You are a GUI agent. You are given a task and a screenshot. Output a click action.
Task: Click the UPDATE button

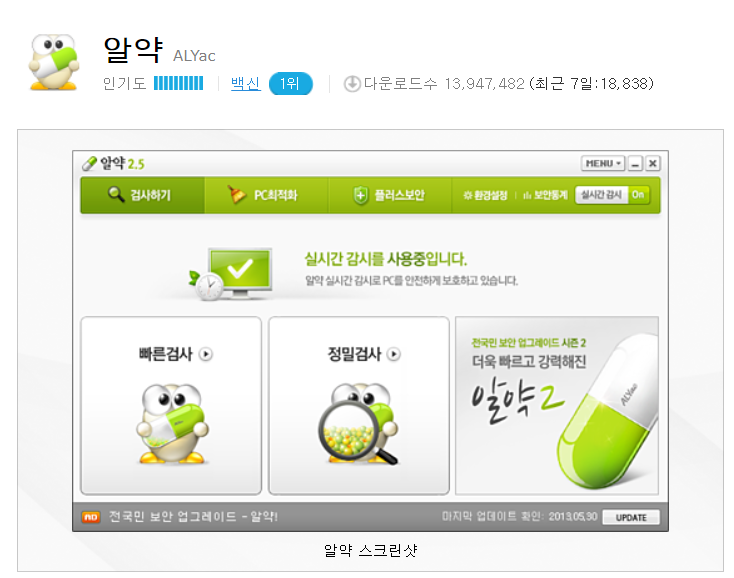pyautogui.click(x=631, y=517)
